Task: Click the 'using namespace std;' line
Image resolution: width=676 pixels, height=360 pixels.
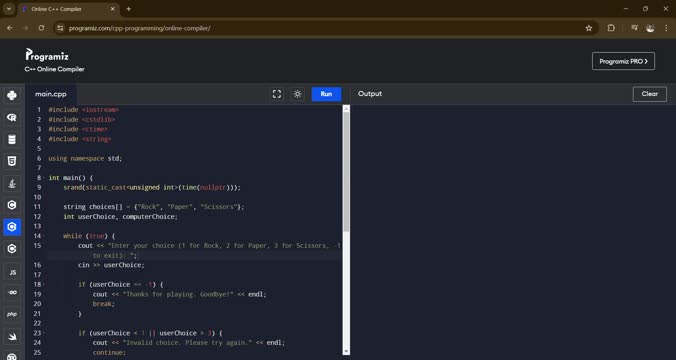Action: coord(85,159)
